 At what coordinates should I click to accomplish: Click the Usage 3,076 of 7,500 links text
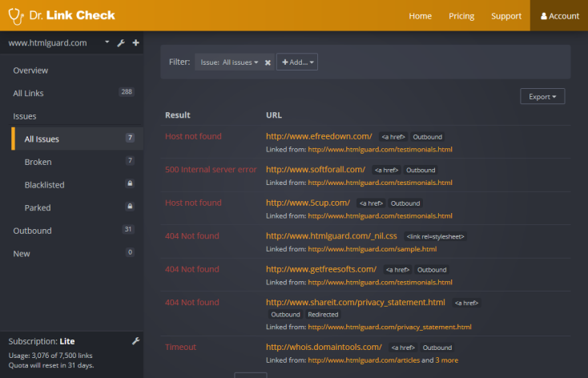coord(50,355)
